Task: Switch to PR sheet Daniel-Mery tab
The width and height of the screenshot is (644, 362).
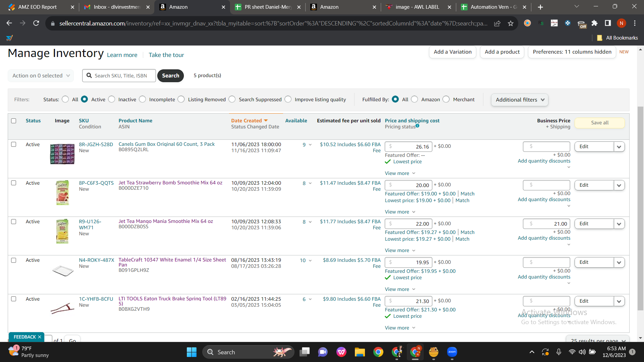Action: [267, 7]
